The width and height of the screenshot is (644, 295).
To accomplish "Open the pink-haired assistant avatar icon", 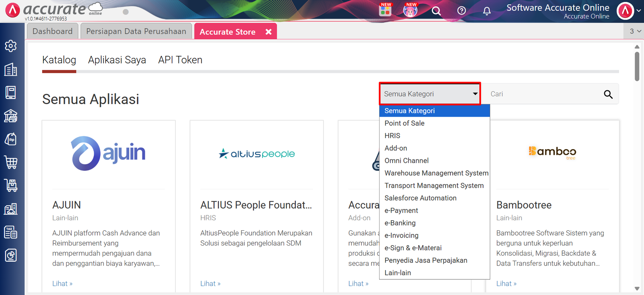I will click(x=410, y=10).
